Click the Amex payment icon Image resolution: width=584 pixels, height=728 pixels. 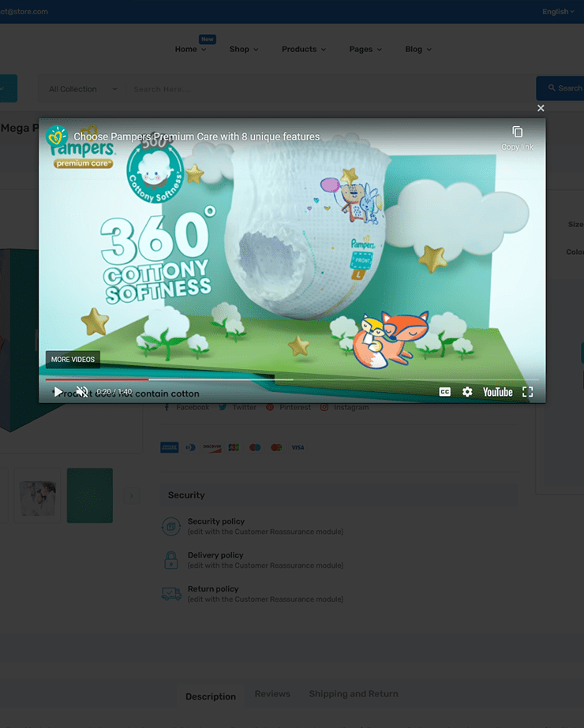[x=170, y=447]
